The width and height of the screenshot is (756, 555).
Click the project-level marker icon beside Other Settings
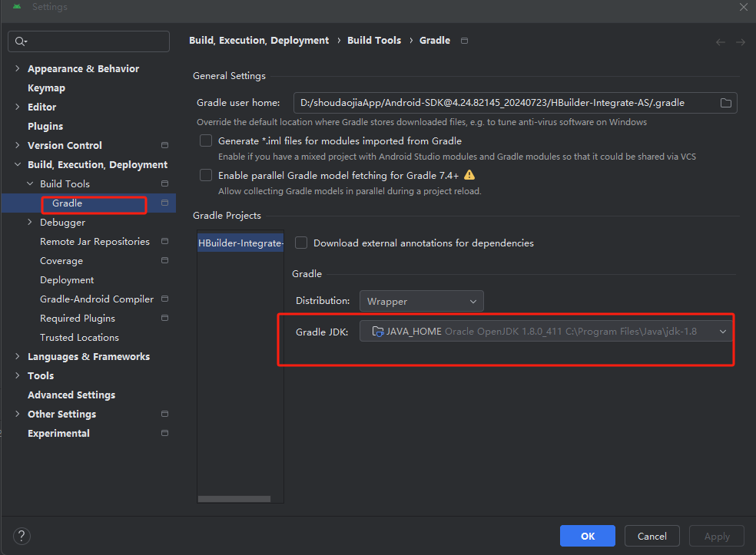pos(164,414)
